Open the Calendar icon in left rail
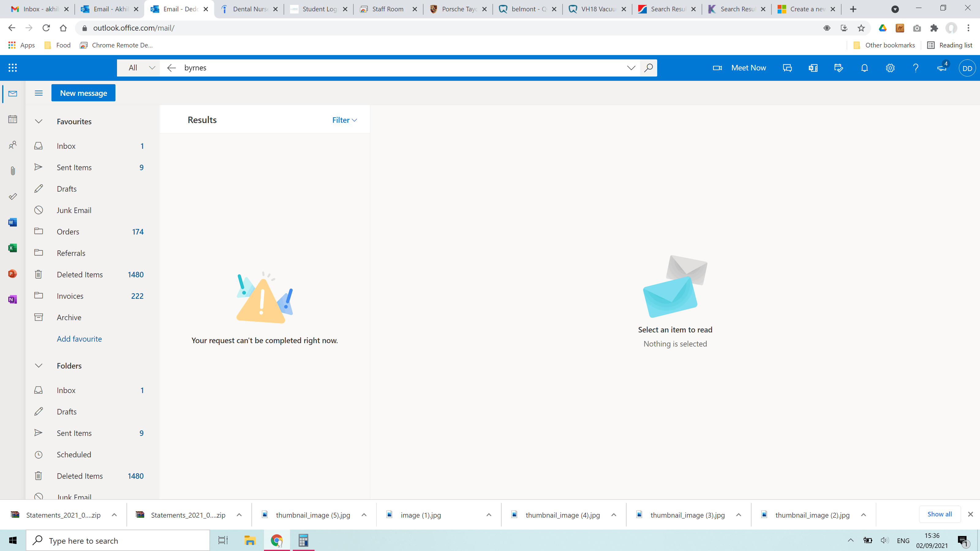This screenshot has height=551, width=980. tap(13, 119)
